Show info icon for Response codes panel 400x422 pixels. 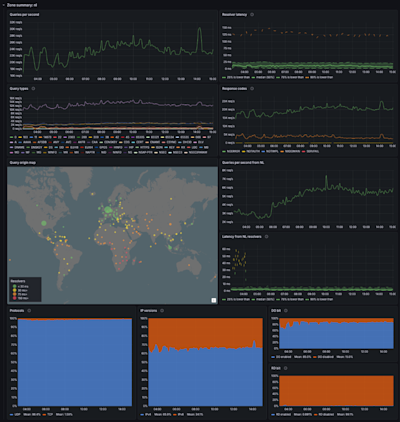click(x=252, y=89)
